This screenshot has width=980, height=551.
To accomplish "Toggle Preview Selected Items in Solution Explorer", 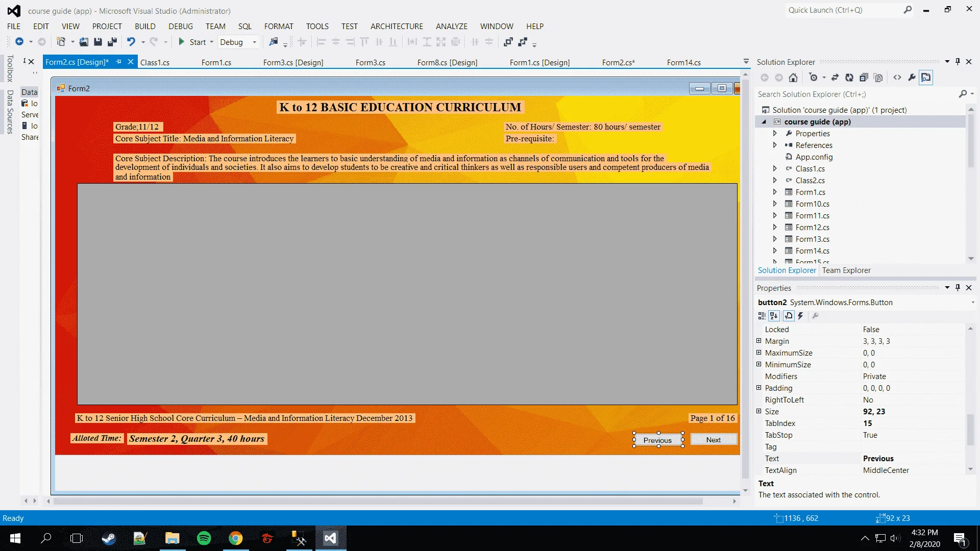I will click(x=926, y=78).
